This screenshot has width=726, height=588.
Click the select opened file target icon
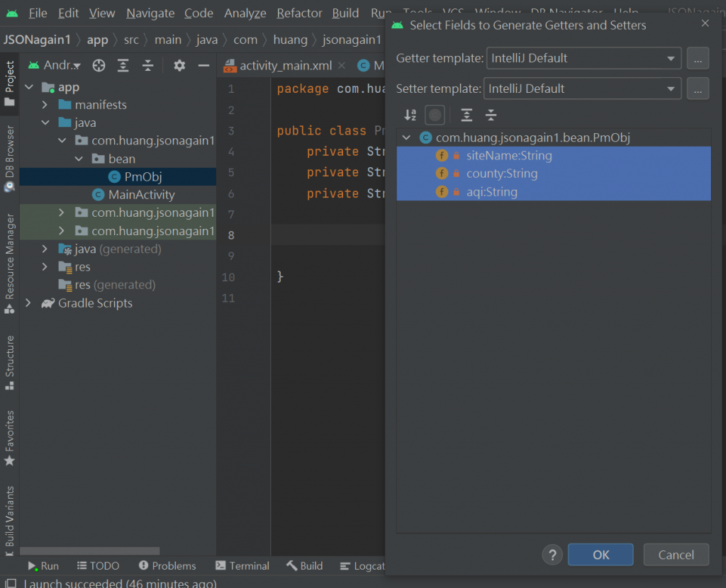tap(99, 66)
